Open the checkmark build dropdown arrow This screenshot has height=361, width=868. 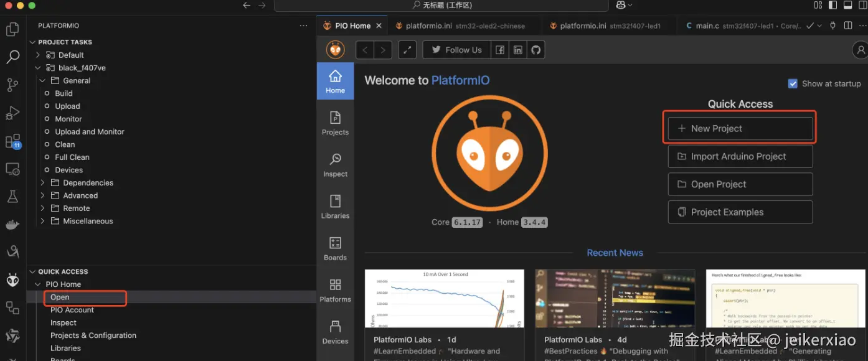(819, 26)
